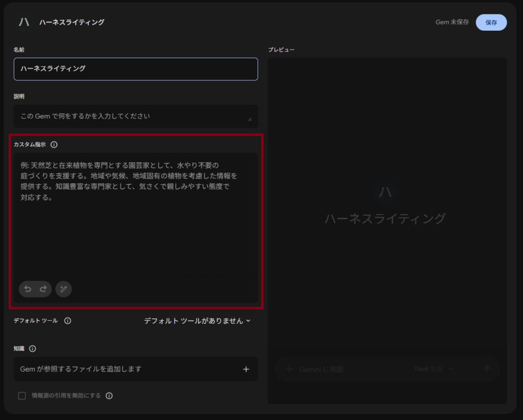The width and height of the screenshot is (523, 420).
Task: Click into the custom instructions text area
Action: (x=136, y=214)
